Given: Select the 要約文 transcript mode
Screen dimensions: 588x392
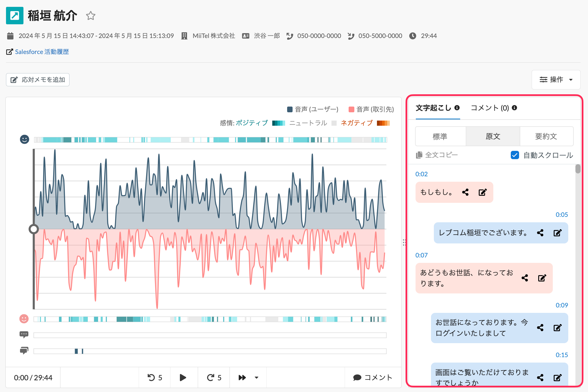Looking at the screenshot, I should click(x=546, y=136).
